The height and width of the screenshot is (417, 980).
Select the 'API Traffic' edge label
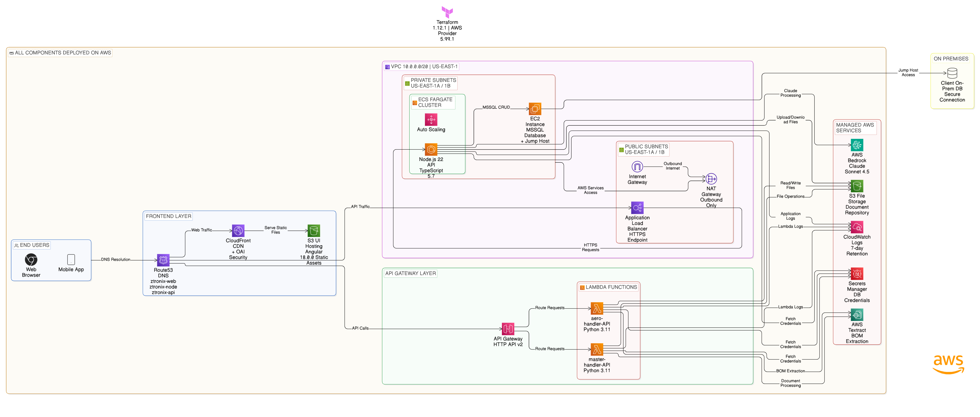[x=360, y=207]
